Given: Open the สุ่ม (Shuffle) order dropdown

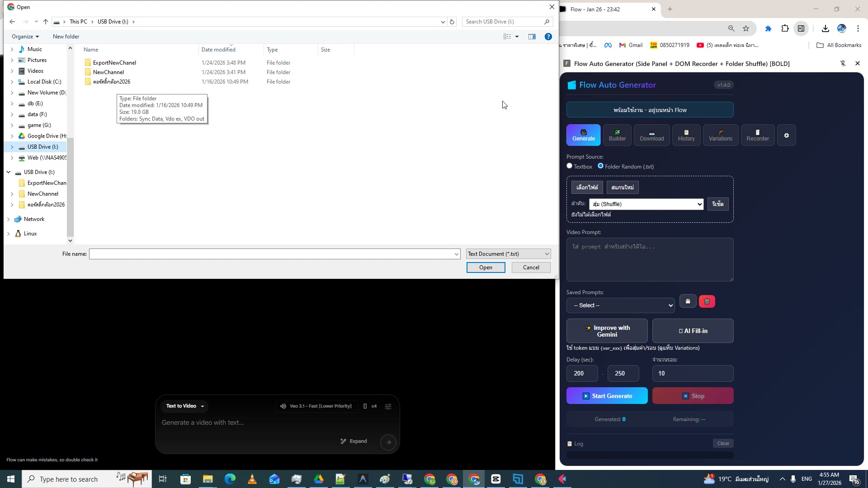Looking at the screenshot, I should pos(646,204).
